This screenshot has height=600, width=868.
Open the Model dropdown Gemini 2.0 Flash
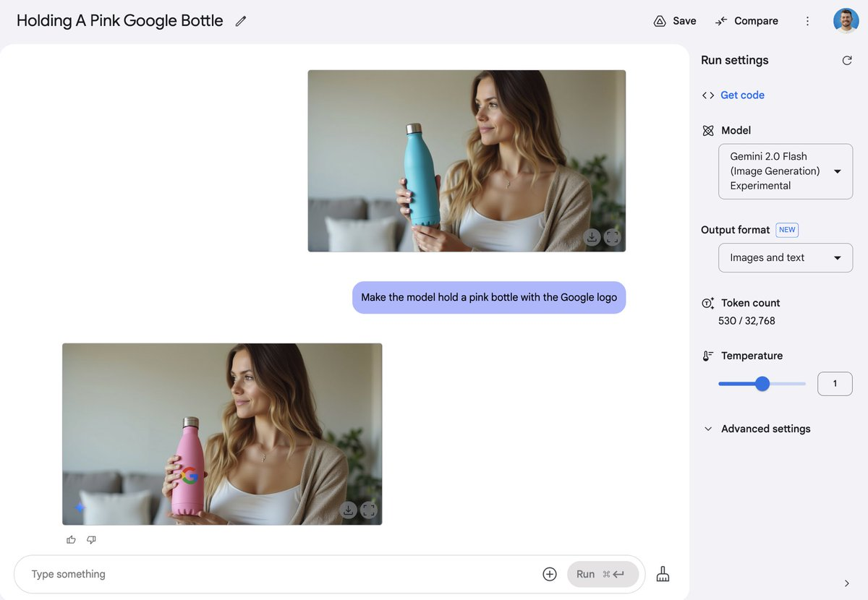(x=786, y=171)
